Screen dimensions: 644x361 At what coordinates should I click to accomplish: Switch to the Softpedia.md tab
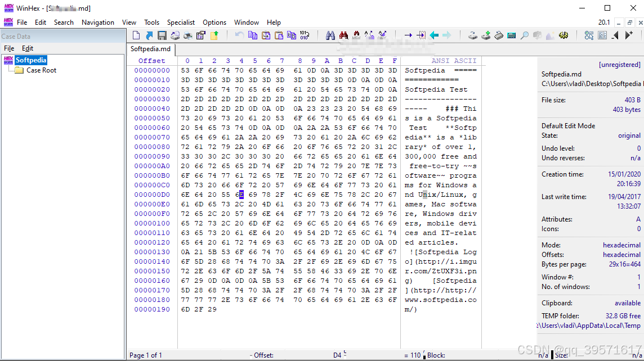[150, 49]
